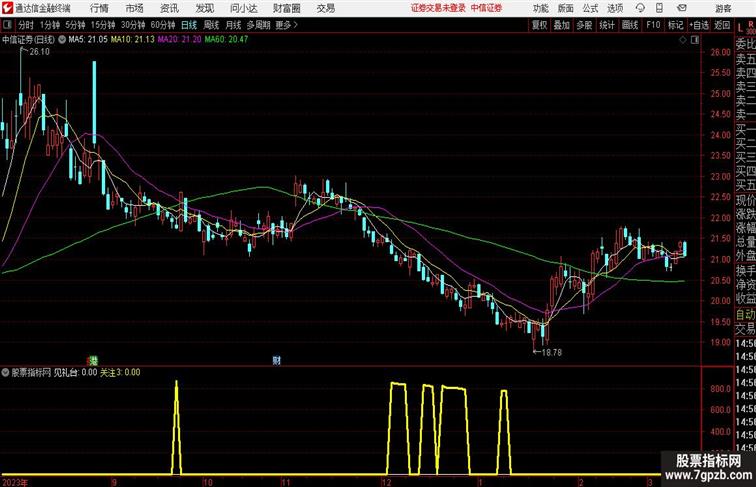Click the red 中信证券 broker link

click(486, 8)
